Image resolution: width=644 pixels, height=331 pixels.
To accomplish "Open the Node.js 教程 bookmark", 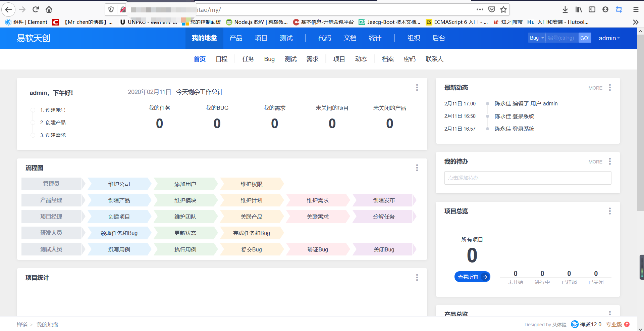I will pos(257,22).
